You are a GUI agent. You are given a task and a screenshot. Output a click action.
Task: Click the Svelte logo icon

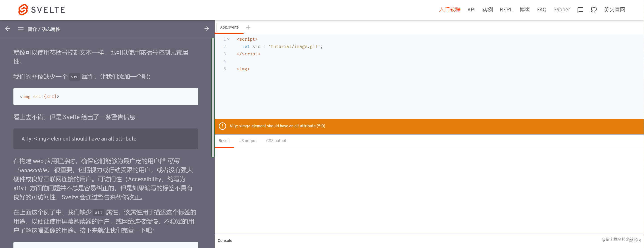[23, 10]
